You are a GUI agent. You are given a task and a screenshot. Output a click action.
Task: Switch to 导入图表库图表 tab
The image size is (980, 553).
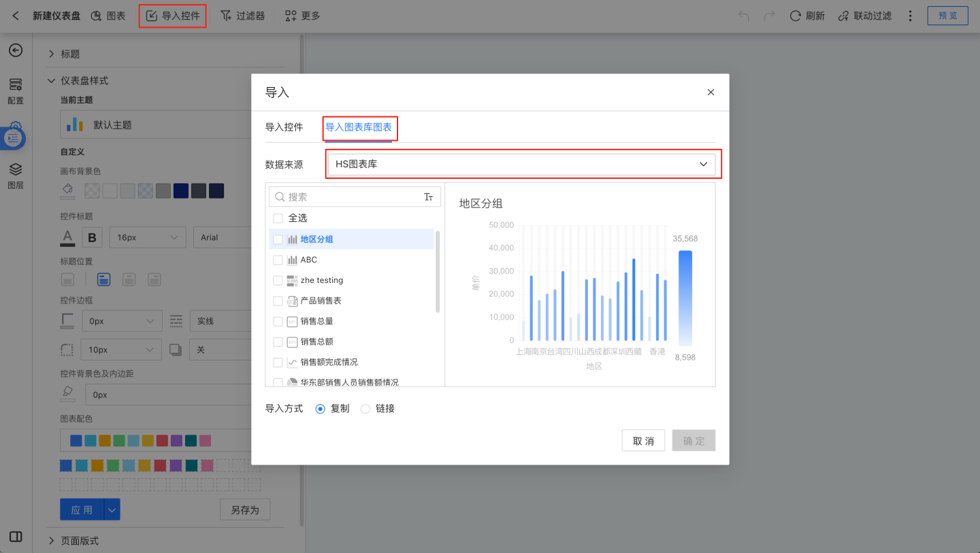[x=358, y=127]
